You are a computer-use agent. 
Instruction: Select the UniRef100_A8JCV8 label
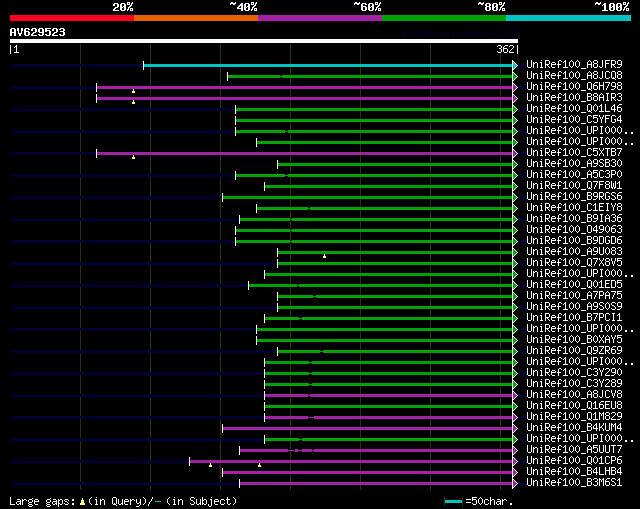click(x=574, y=395)
